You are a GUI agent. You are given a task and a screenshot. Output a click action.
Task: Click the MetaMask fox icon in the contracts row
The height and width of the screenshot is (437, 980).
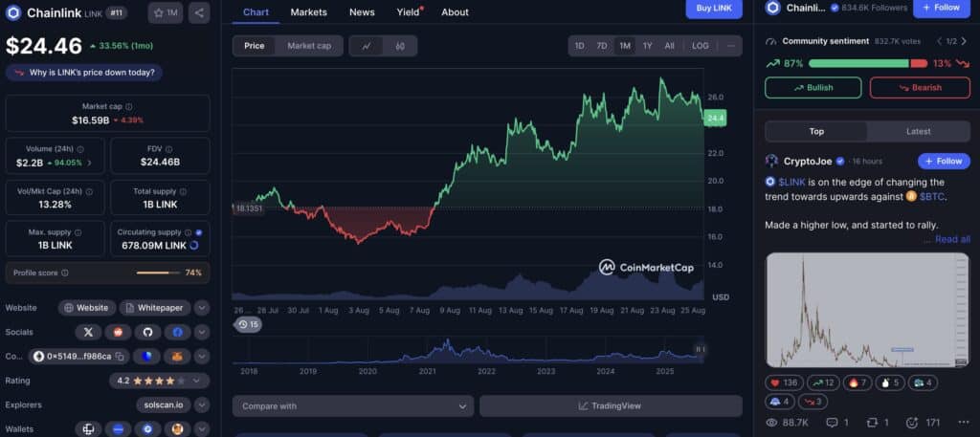coord(177,357)
